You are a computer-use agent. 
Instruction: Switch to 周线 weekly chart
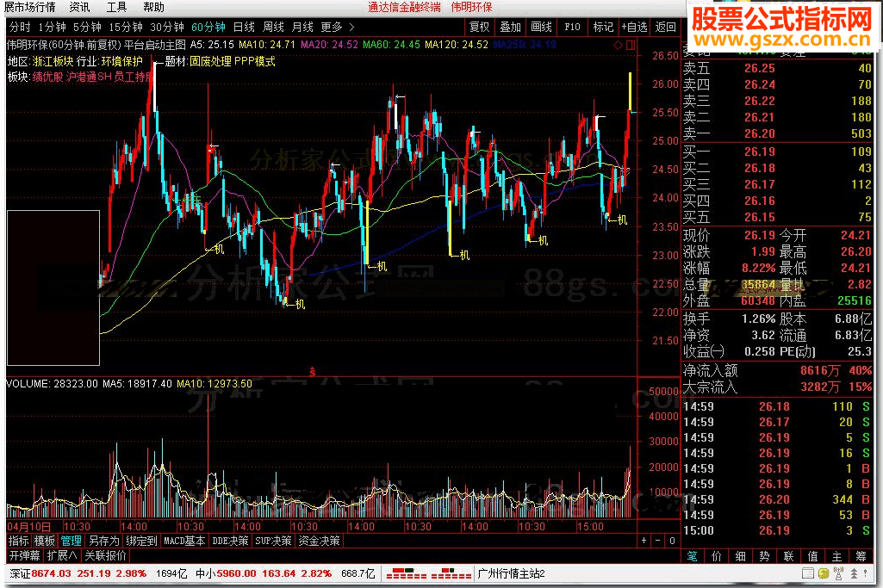click(273, 27)
